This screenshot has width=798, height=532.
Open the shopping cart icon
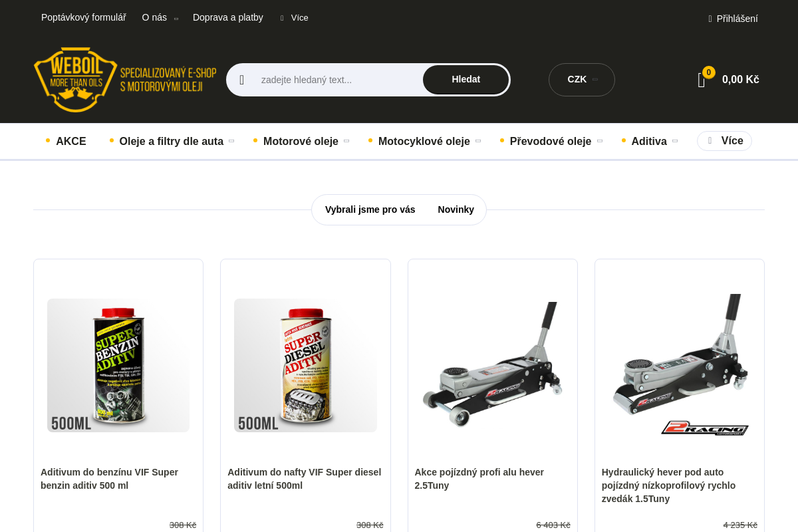pyautogui.click(x=702, y=80)
